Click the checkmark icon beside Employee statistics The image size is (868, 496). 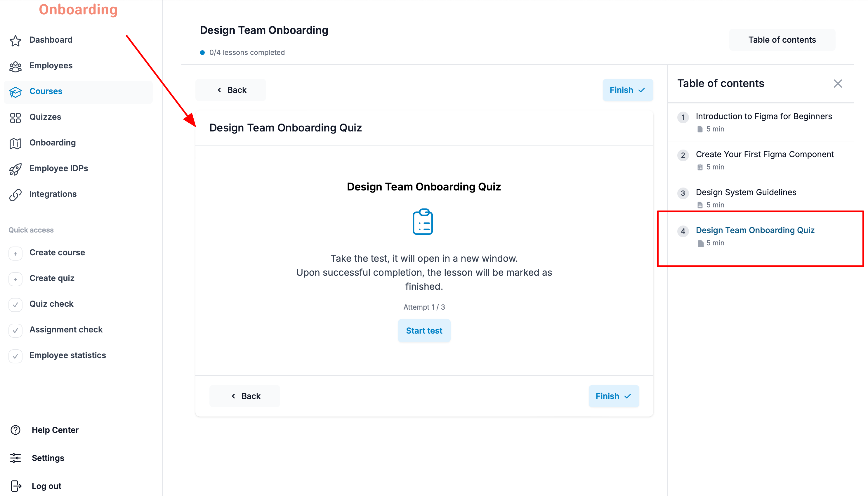click(x=15, y=356)
